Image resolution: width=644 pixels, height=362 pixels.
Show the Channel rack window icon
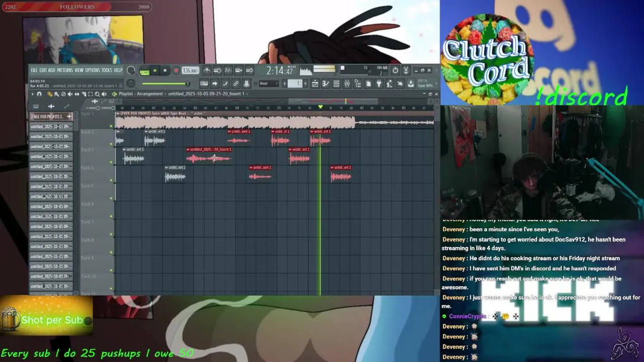pos(336,83)
